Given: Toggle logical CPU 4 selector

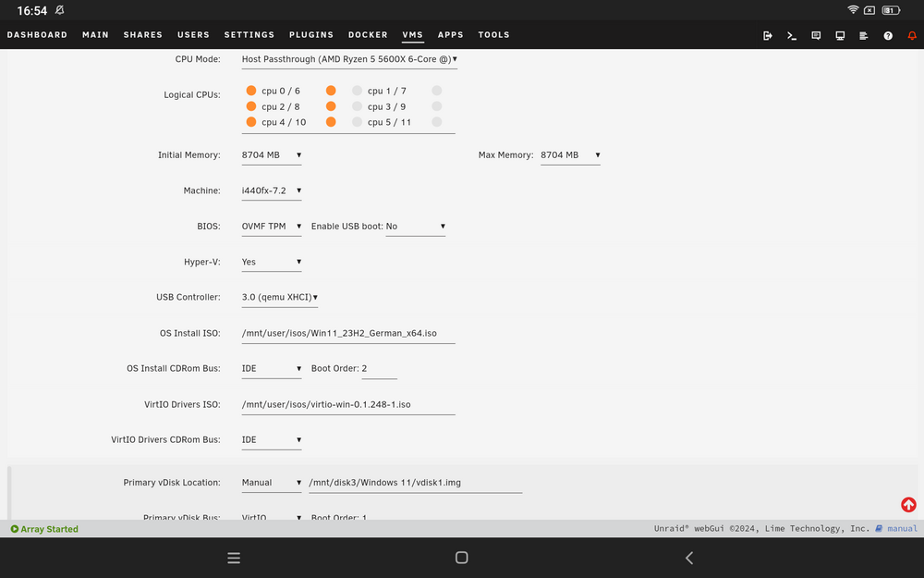Looking at the screenshot, I should (x=251, y=121).
